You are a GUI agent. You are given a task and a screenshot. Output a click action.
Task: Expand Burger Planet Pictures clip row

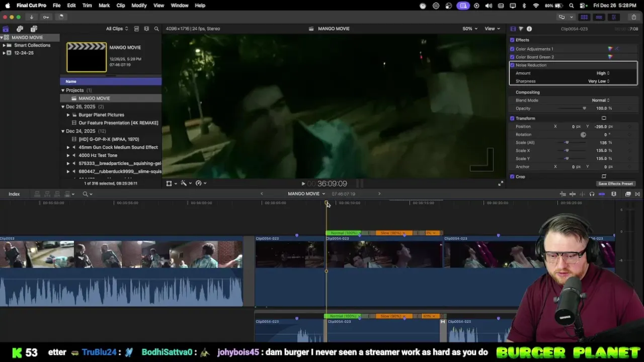(x=68, y=115)
